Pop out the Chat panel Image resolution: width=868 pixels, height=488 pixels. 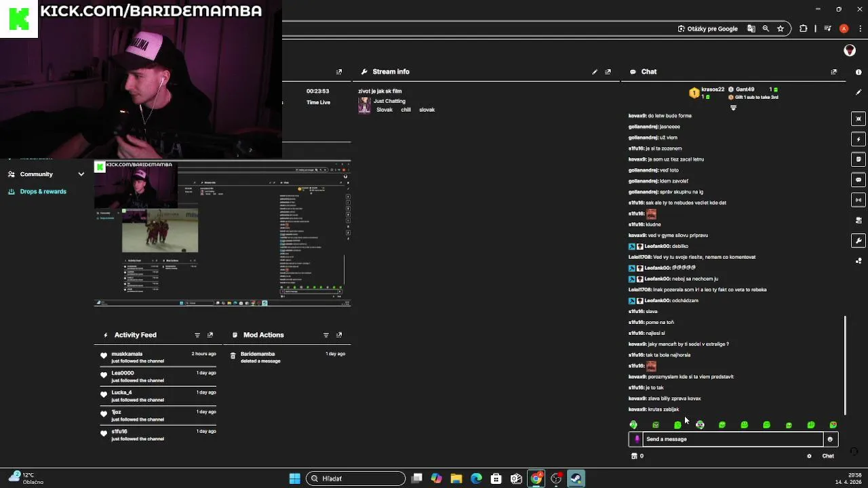pos(833,72)
